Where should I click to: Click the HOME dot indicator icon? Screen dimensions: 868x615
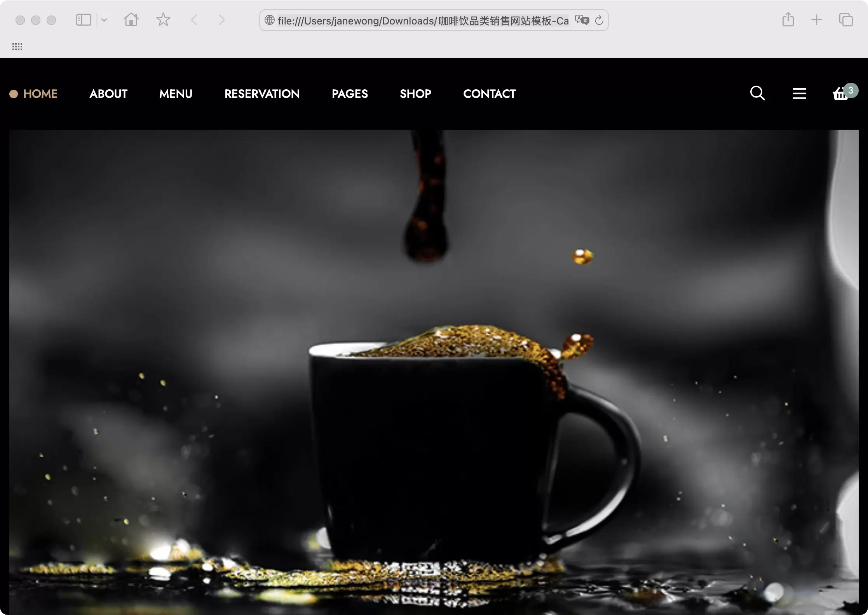[x=13, y=94]
